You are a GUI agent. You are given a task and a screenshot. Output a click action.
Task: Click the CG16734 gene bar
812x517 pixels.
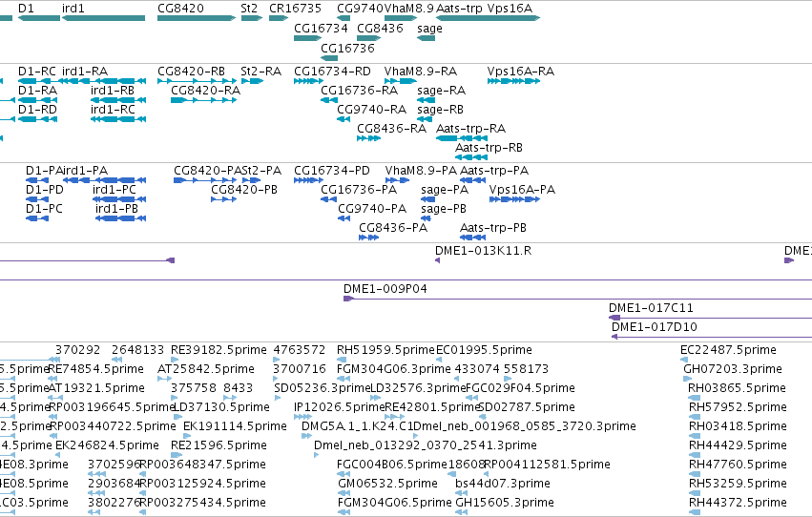[x=307, y=38]
